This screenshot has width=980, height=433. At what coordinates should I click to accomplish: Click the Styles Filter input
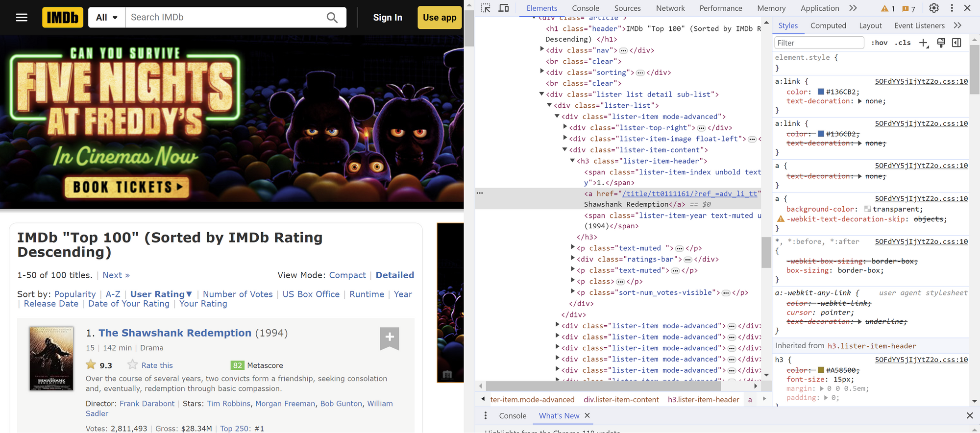click(819, 43)
